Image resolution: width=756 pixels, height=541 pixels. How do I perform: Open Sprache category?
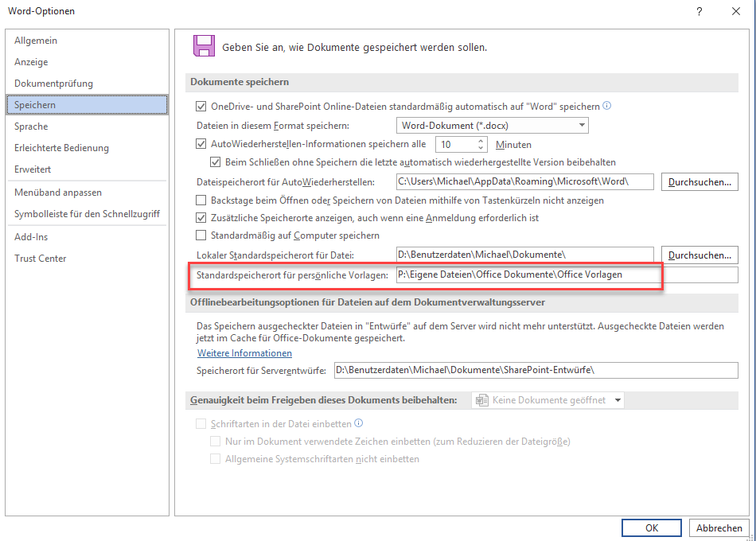point(88,126)
